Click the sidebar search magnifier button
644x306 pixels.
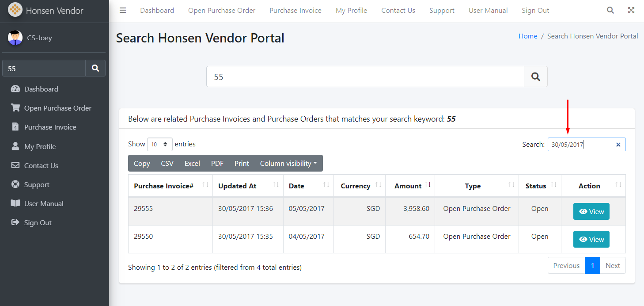coord(95,68)
